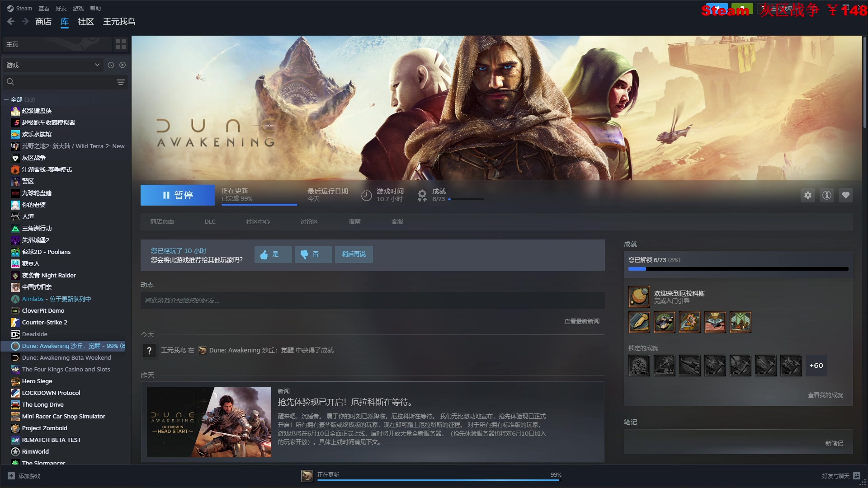
Task: Click the update progress bar at bottom
Action: pos(438,480)
